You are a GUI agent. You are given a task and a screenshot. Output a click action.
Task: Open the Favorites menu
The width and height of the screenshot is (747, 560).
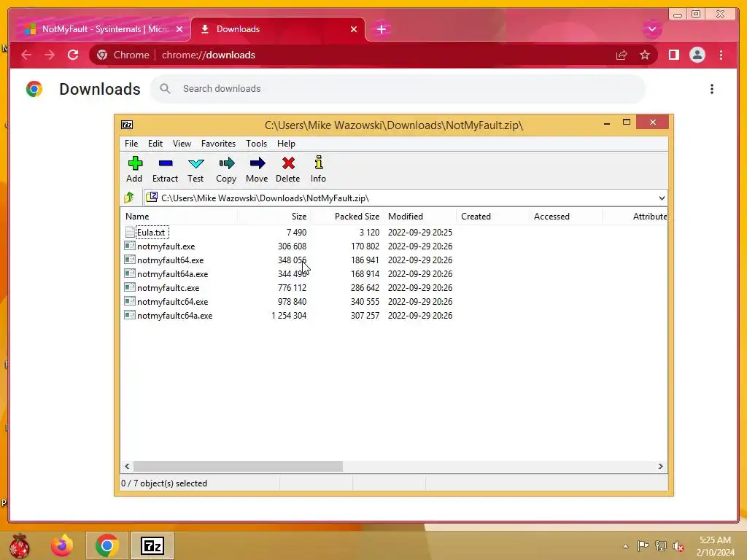(218, 144)
